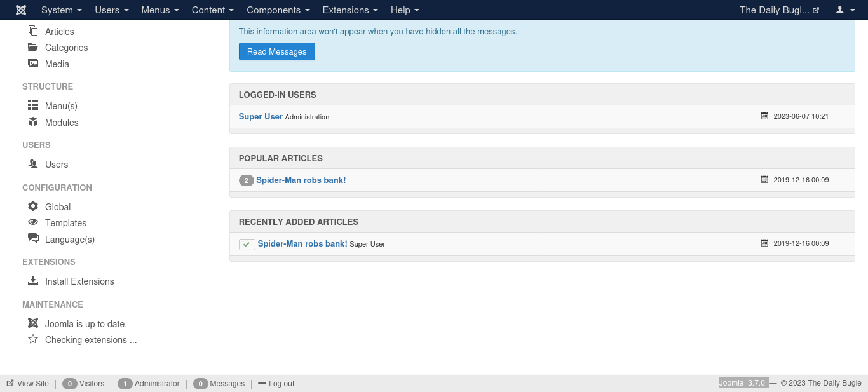The height and width of the screenshot is (392, 868).
Task: Click the Modules cube icon
Action: click(33, 122)
